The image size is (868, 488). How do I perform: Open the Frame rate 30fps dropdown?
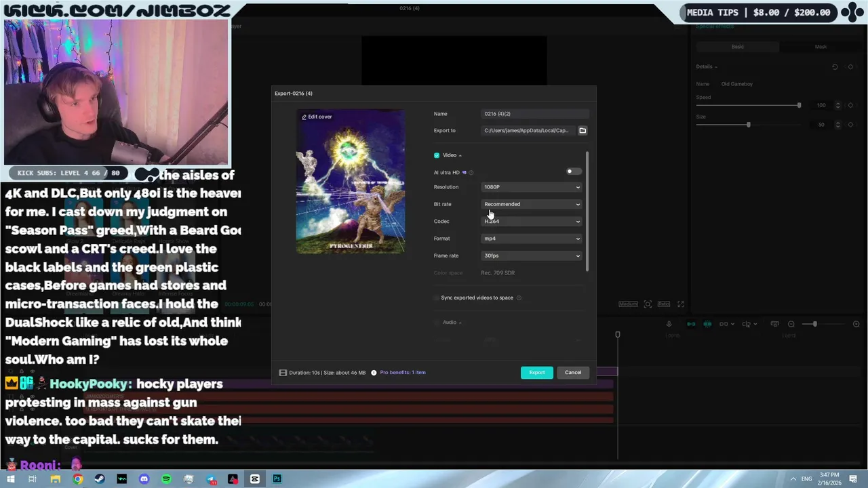(532, 256)
